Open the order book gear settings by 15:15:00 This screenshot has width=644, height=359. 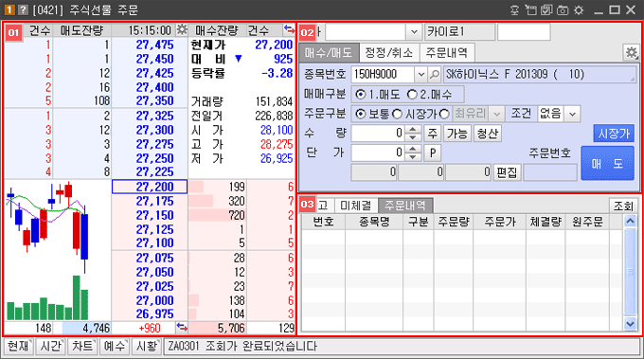(x=182, y=29)
